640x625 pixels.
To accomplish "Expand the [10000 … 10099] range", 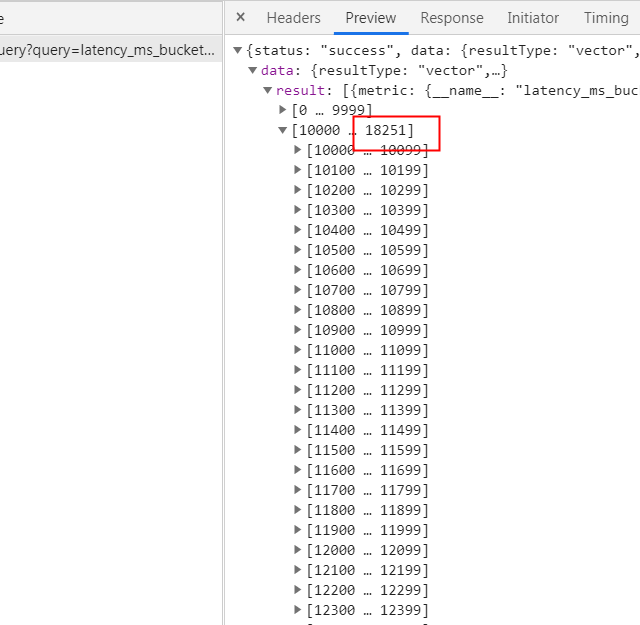I will click(298, 150).
